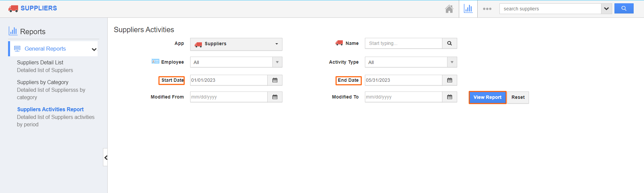Open the Modified From calendar picker
This screenshot has height=193, width=644.
[275, 97]
